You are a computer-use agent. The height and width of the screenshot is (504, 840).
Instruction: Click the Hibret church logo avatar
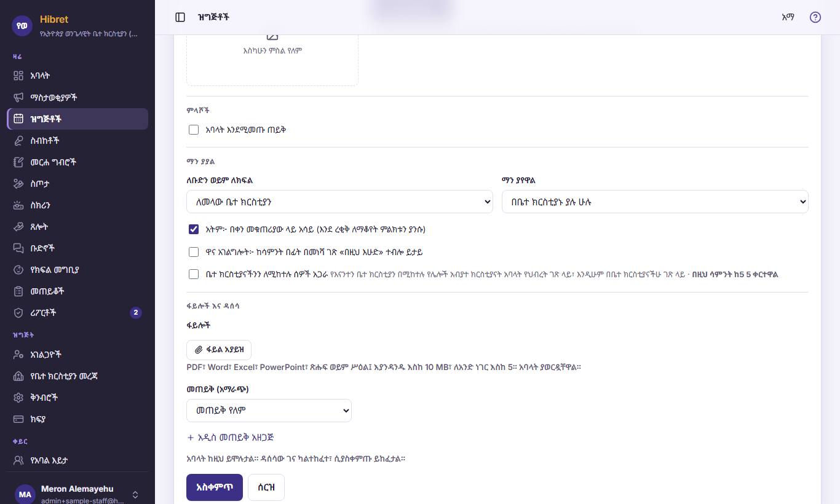point(23,26)
